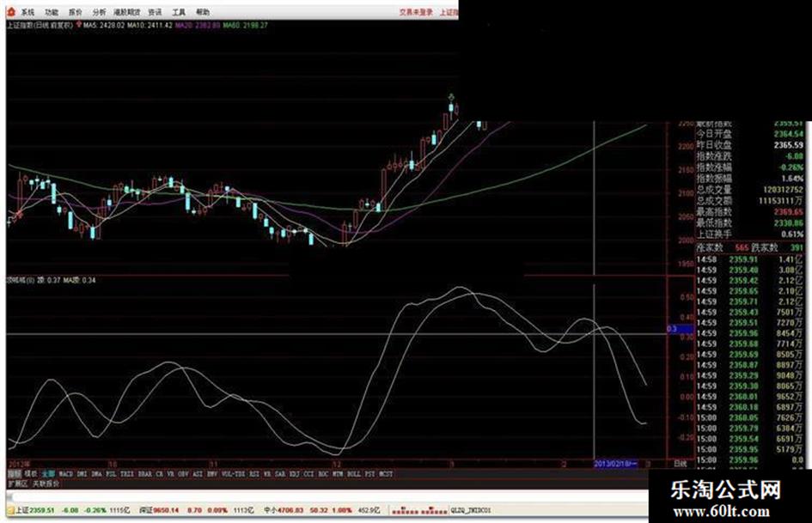Click the 2013/02/18 date marker
The height and width of the screenshot is (523, 812).
(x=615, y=464)
